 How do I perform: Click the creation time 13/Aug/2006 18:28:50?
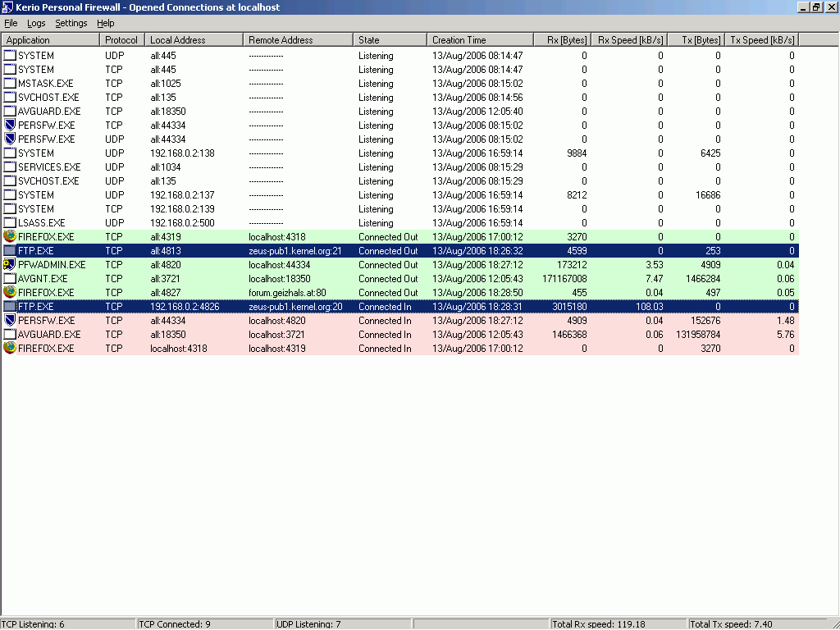(x=477, y=293)
